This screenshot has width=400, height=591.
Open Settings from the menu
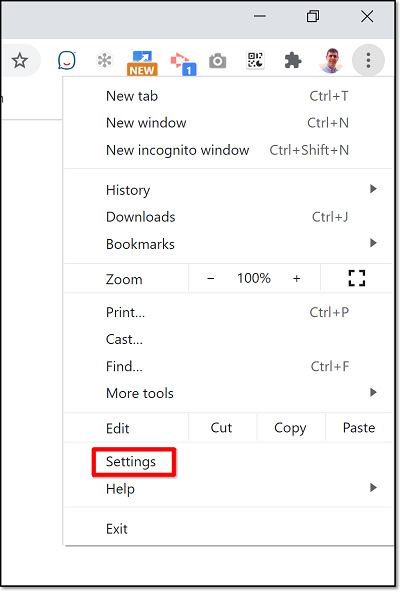[228, 462]
